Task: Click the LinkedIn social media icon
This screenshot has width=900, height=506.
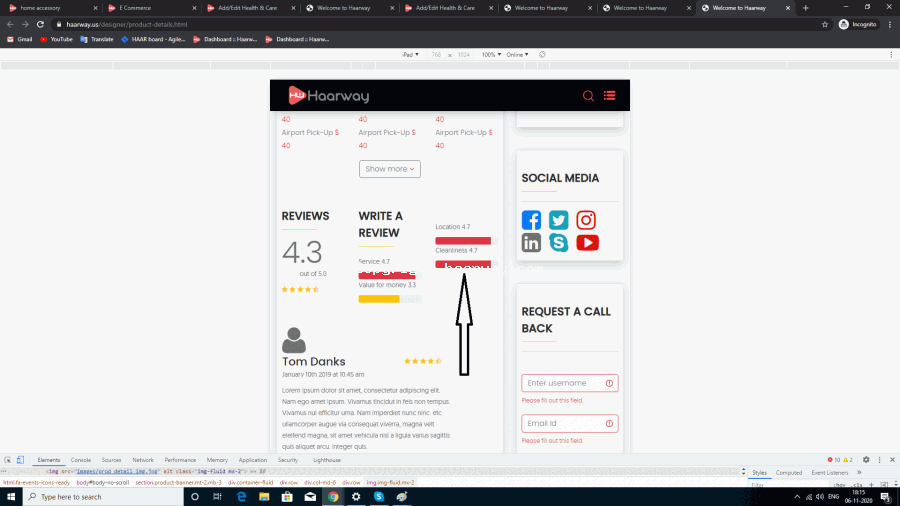Action: (531, 242)
